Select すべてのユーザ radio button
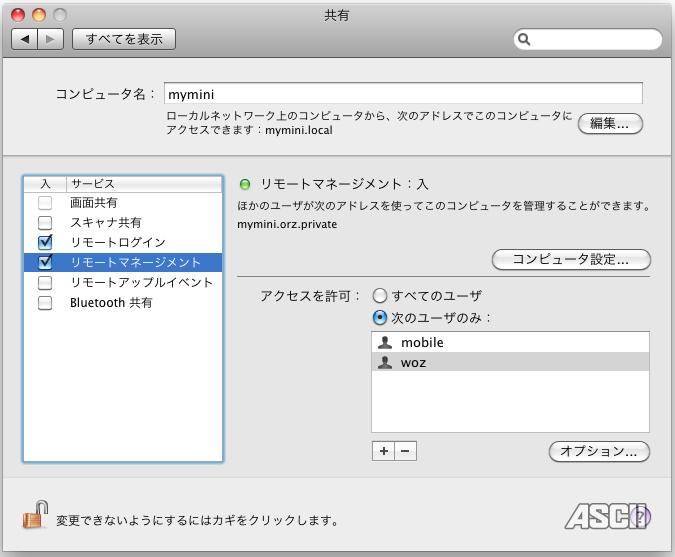The width and height of the screenshot is (675, 557). pyautogui.click(x=379, y=296)
